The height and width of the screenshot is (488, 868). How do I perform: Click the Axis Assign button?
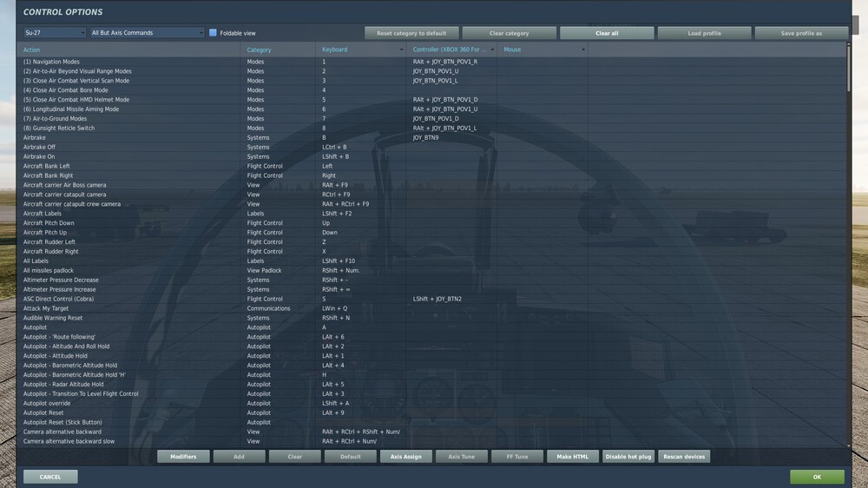(405, 457)
